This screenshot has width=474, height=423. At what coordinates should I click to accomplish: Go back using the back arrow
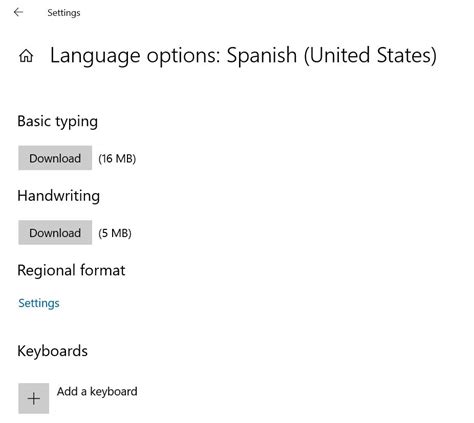[x=18, y=12]
